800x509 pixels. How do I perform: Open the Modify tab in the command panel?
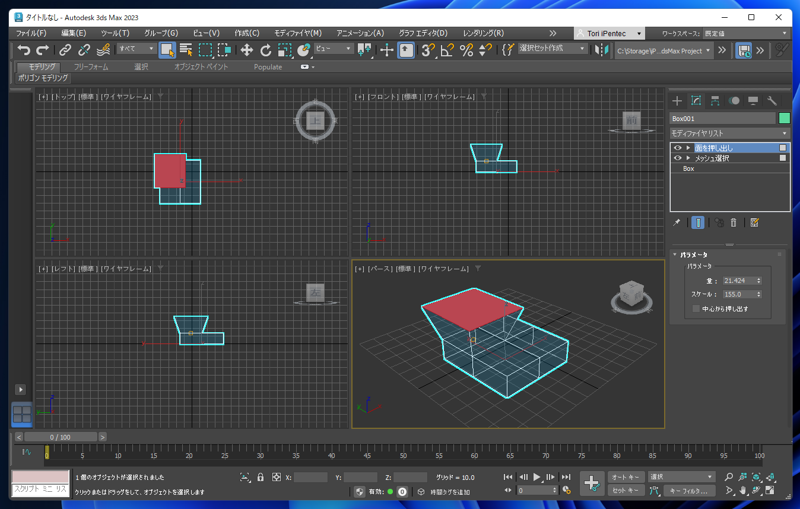tap(696, 100)
